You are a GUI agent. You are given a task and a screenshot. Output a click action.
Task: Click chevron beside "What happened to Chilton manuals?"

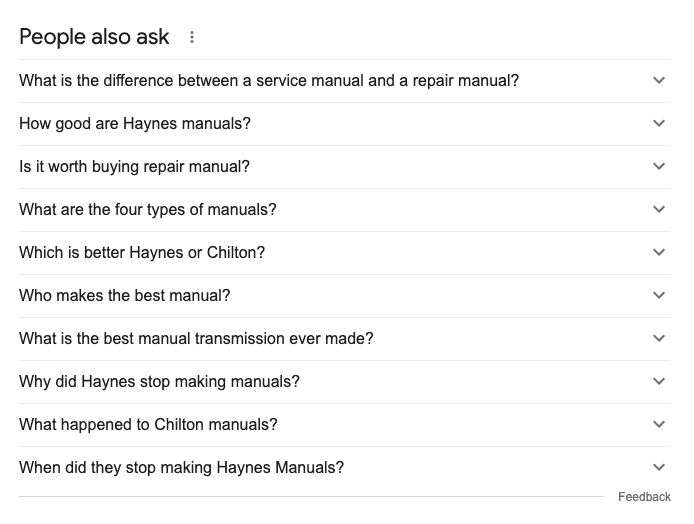click(658, 425)
